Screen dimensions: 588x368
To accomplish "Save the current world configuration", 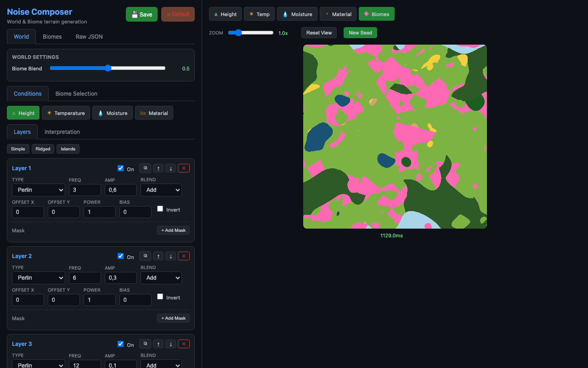I will pos(141,14).
